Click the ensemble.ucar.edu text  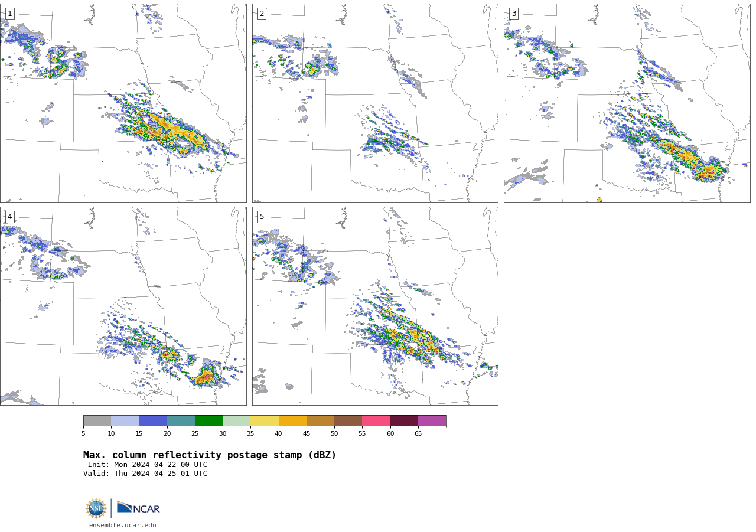(123, 525)
